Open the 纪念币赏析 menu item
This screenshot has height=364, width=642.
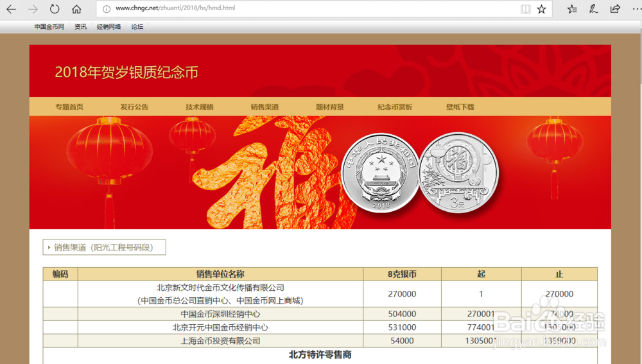pos(395,107)
